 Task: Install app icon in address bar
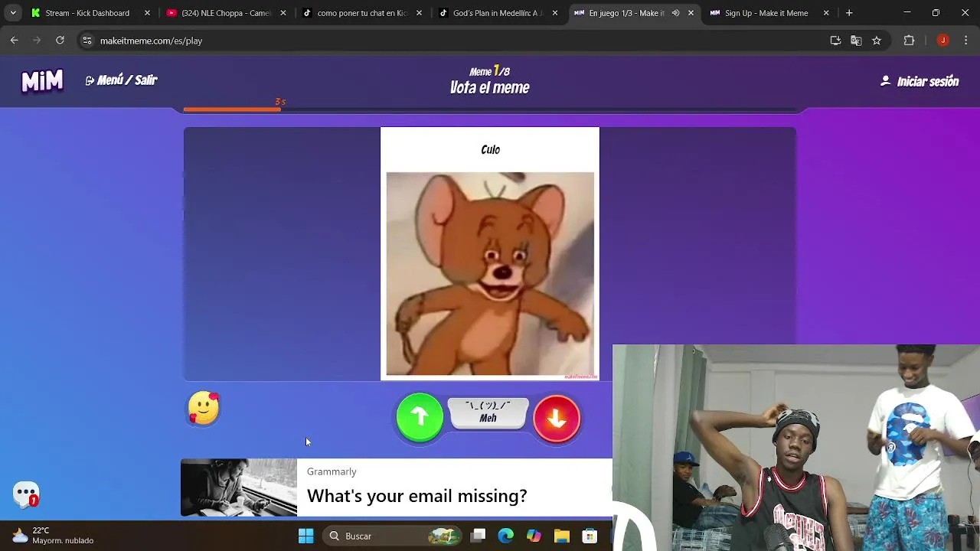[x=835, y=41]
